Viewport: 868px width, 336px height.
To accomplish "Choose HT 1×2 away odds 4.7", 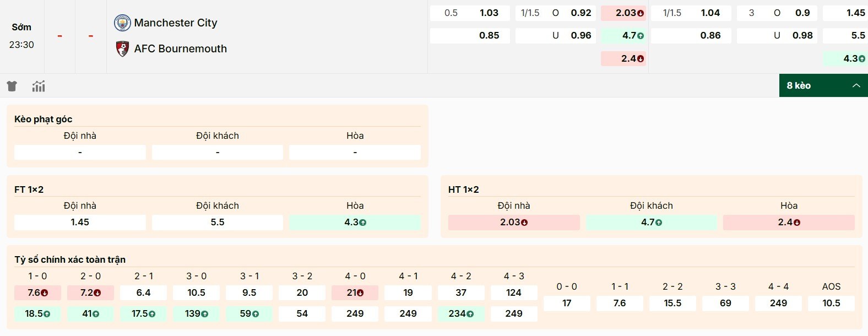I will (x=651, y=223).
